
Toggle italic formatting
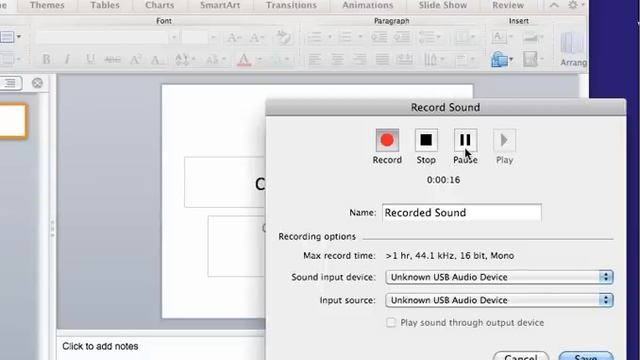pyautogui.click(x=67, y=60)
